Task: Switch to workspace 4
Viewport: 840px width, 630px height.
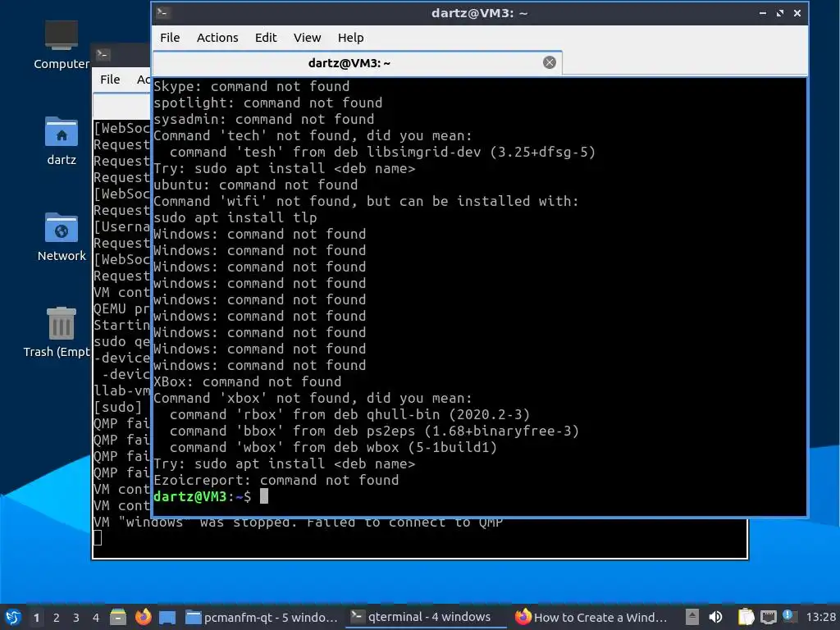Action: [x=96, y=618]
